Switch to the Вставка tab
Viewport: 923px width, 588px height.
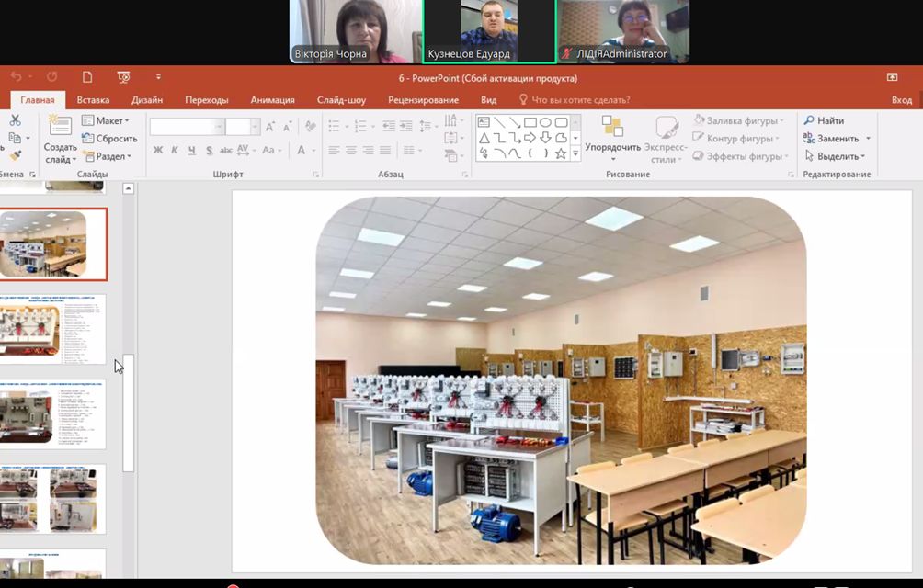[93, 100]
